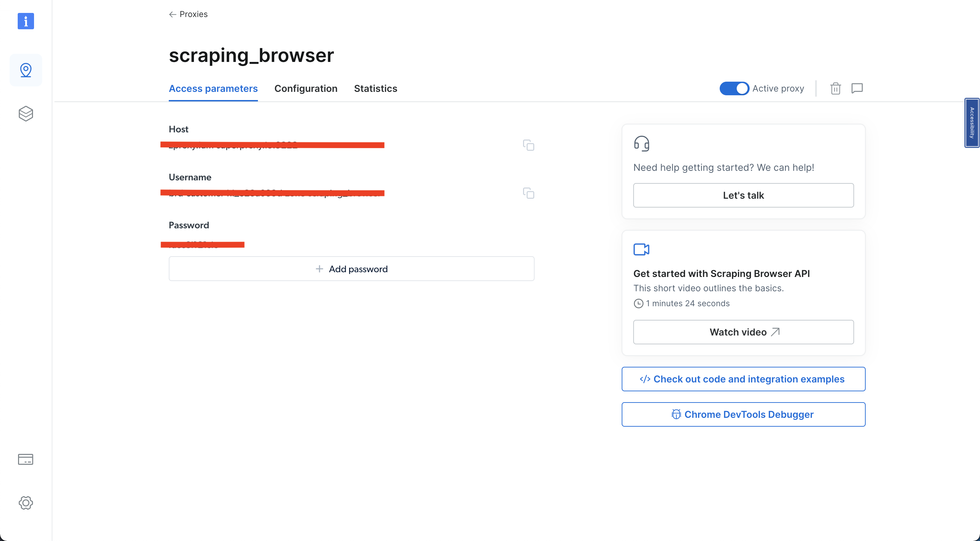Click the Let's talk button
Image resolution: width=980 pixels, height=541 pixels.
[x=744, y=195]
